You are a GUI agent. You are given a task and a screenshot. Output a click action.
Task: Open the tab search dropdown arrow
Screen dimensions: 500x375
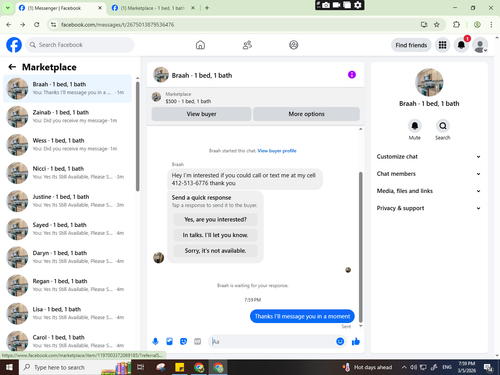point(7,8)
